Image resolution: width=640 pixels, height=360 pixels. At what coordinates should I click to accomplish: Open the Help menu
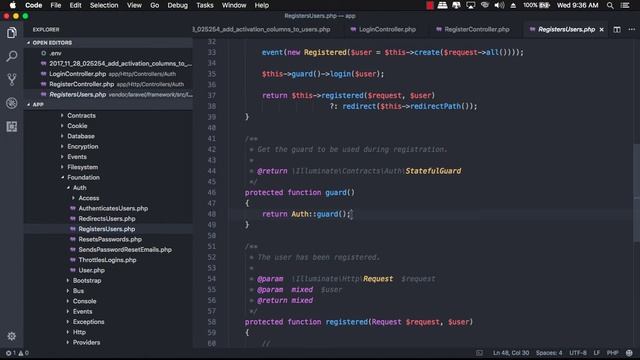[x=262, y=5]
